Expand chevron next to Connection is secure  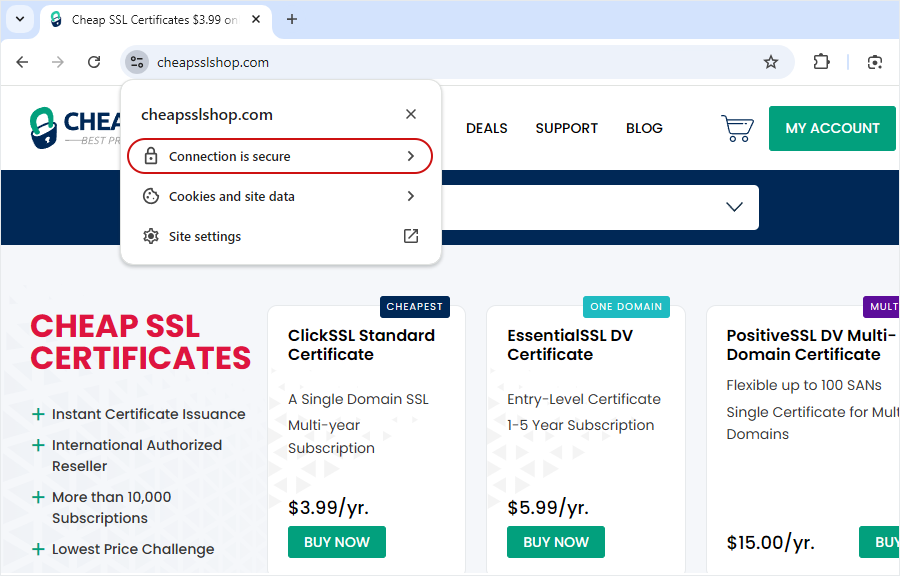[x=411, y=156]
